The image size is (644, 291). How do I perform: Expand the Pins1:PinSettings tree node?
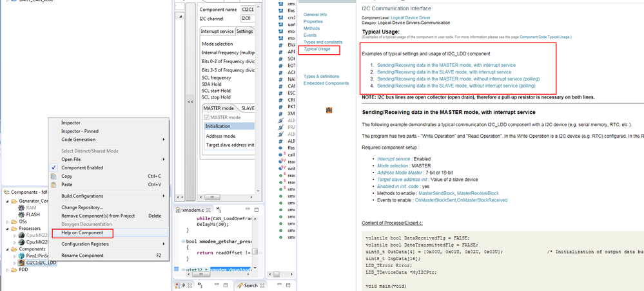(x=15, y=256)
